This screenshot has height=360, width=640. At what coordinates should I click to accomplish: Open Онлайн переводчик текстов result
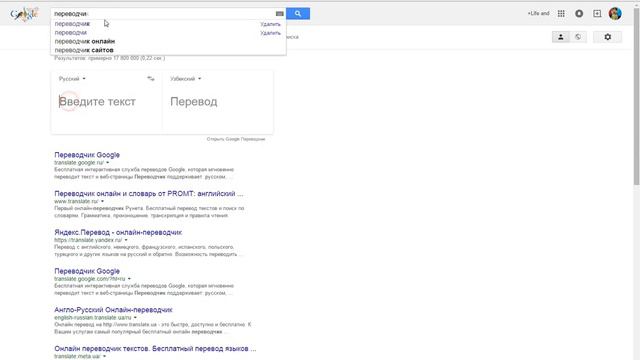click(x=155, y=349)
